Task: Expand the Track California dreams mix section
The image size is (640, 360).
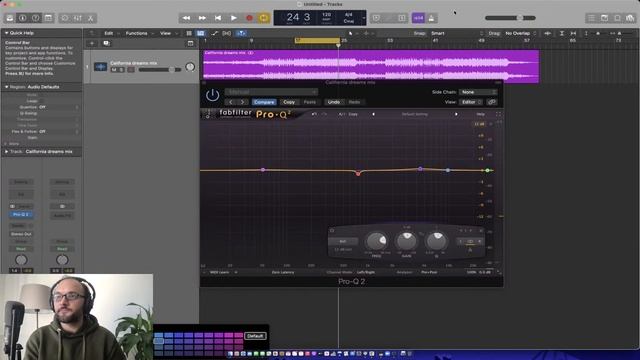Action: [6, 151]
